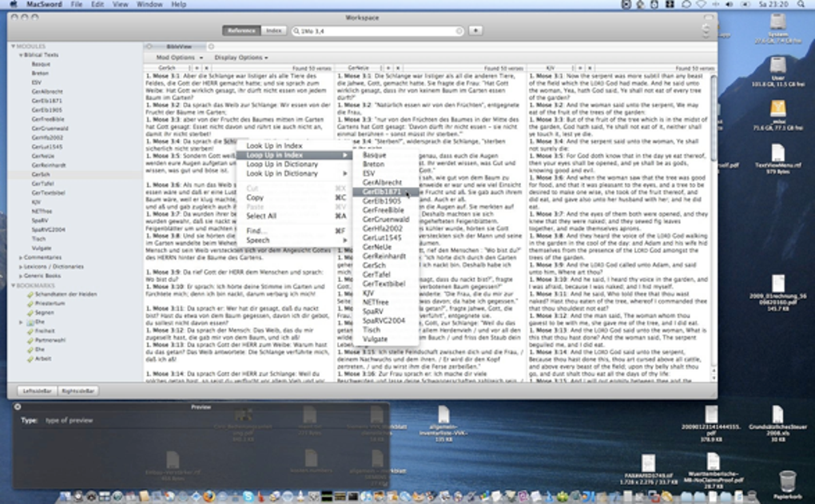Open the File menu
The image size is (815, 504).
click(77, 4)
